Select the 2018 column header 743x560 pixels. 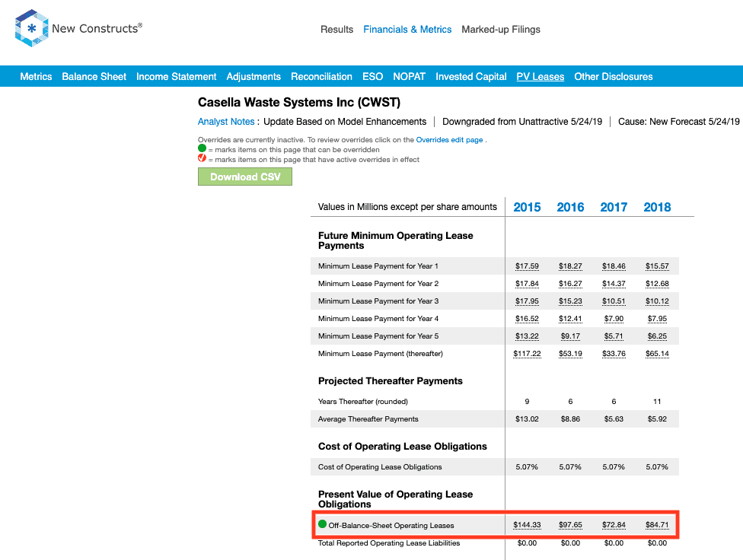pos(657,207)
